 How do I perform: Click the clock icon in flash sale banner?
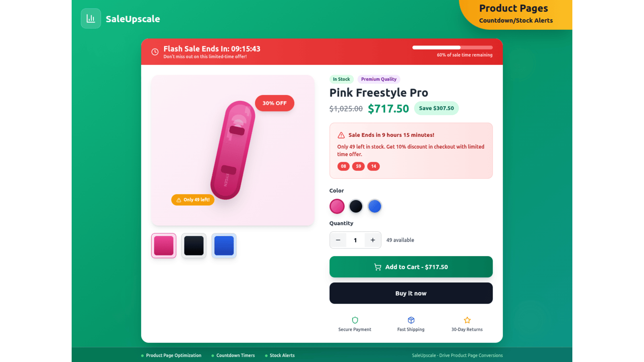(155, 52)
